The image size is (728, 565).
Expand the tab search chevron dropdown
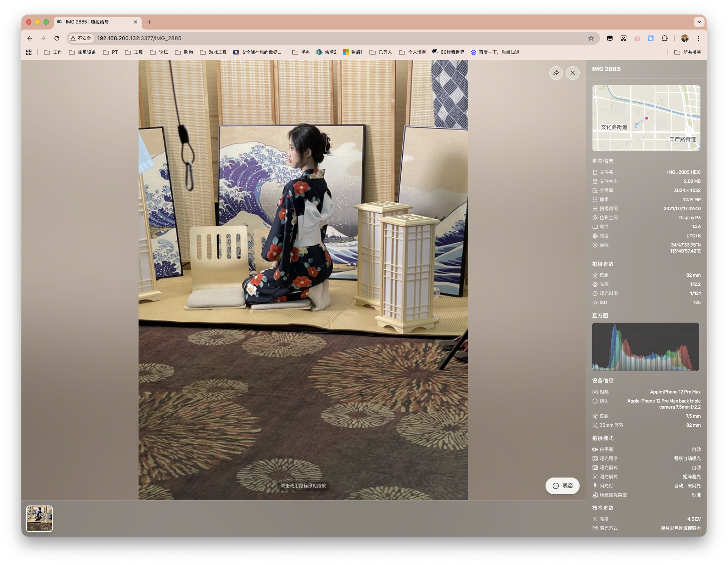[x=699, y=22]
